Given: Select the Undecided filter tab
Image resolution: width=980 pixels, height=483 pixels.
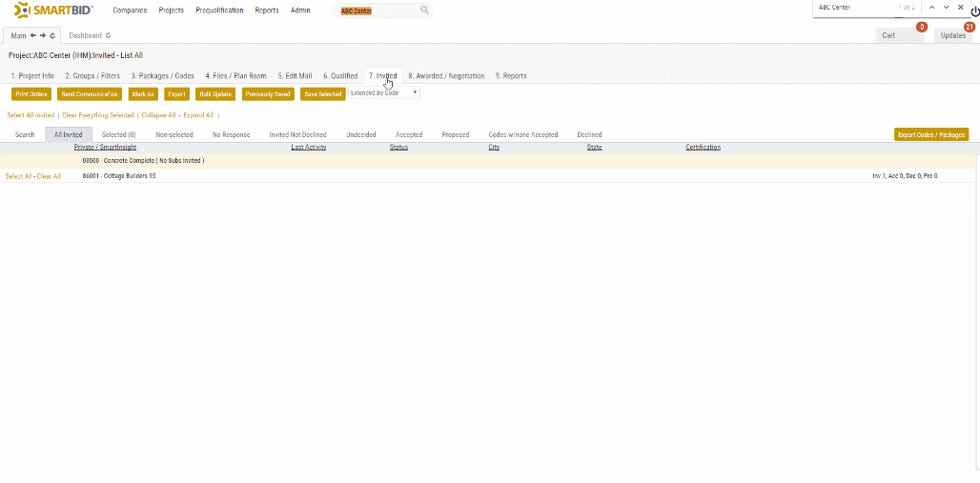Looking at the screenshot, I should [360, 134].
